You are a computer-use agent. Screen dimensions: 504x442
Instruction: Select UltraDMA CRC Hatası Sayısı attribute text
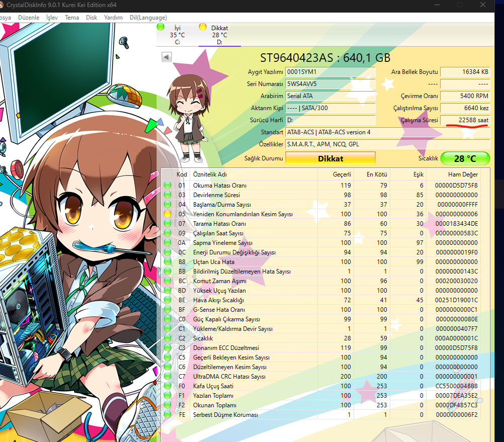(229, 377)
